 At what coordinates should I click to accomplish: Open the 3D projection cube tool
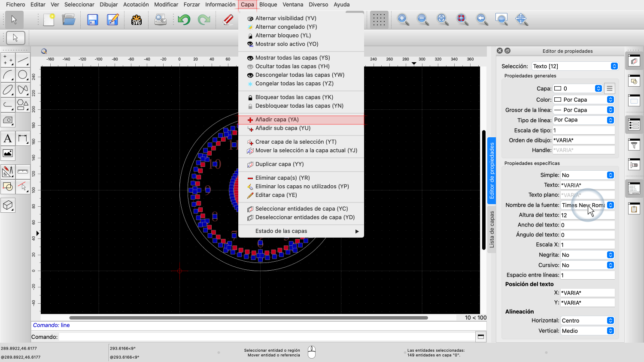(x=8, y=205)
